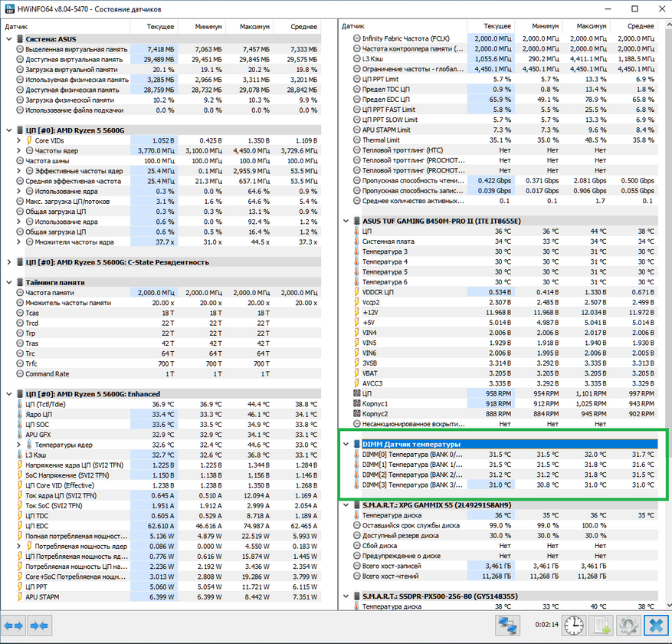The width and height of the screenshot is (672, 644).
Task: Click lightning icon beside Core VIDs
Action: point(29,140)
